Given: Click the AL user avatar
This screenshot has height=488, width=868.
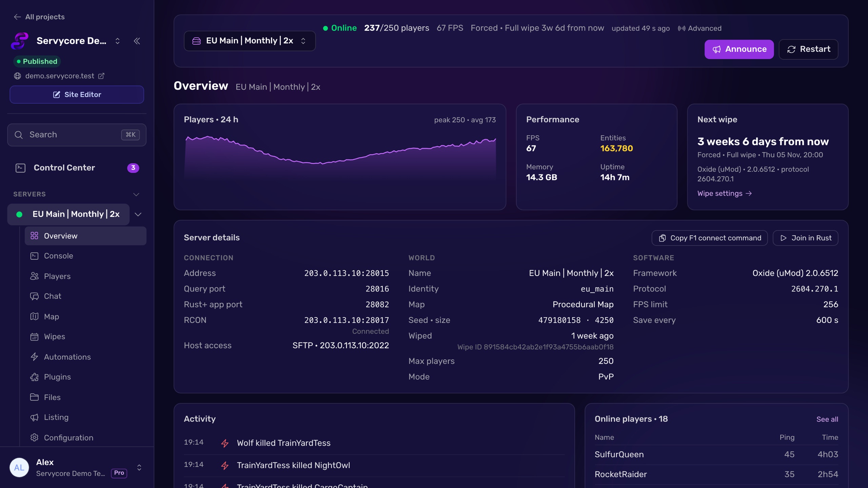Looking at the screenshot, I should [19, 468].
